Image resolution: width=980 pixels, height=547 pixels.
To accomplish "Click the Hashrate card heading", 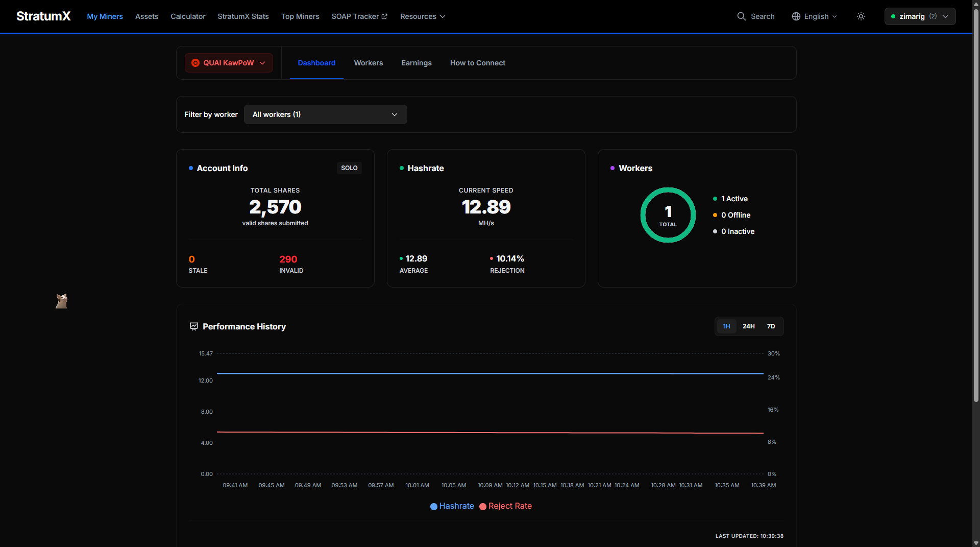I will pos(426,168).
